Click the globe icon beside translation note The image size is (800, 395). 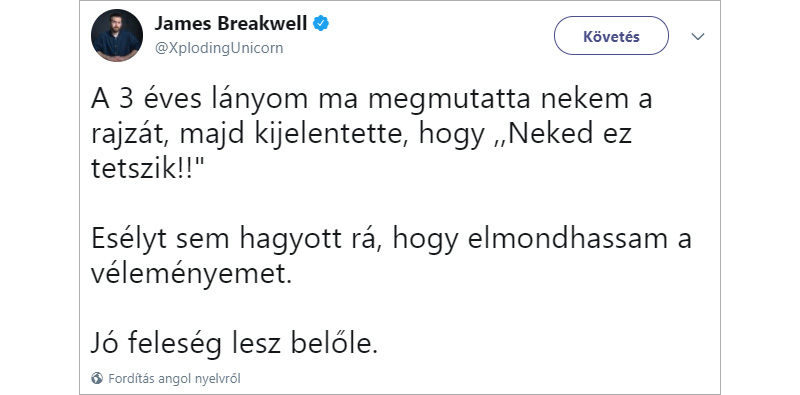(x=97, y=379)
